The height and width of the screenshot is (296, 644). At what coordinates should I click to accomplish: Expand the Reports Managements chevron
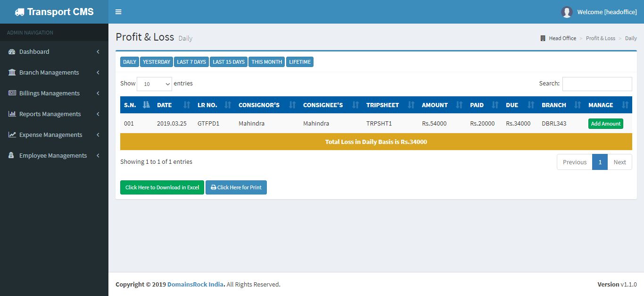tap(98, 114)
